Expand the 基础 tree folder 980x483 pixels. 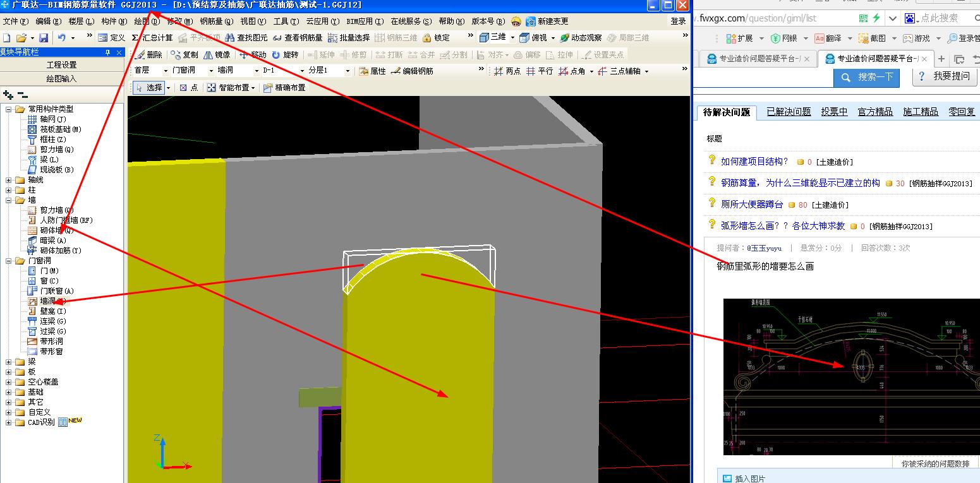point(9,392)
